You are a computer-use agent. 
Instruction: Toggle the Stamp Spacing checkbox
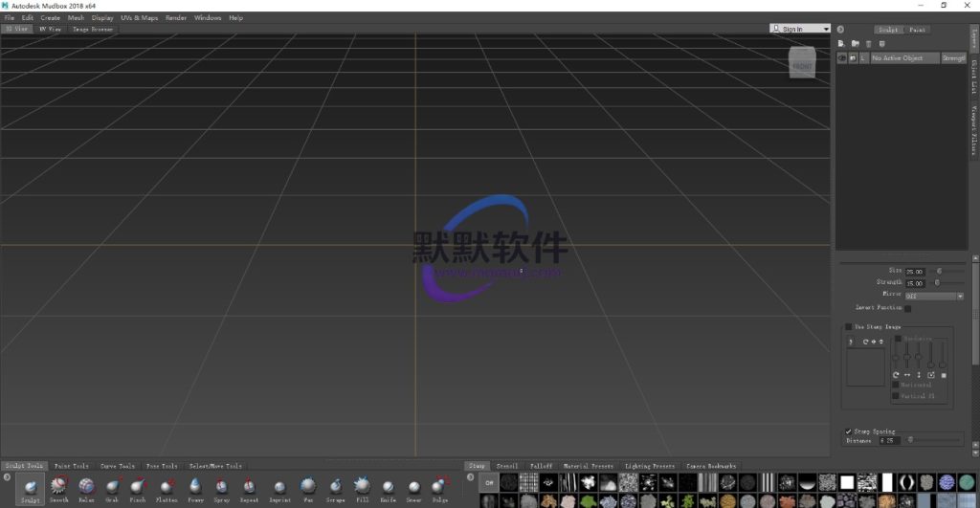click(848, 431)
